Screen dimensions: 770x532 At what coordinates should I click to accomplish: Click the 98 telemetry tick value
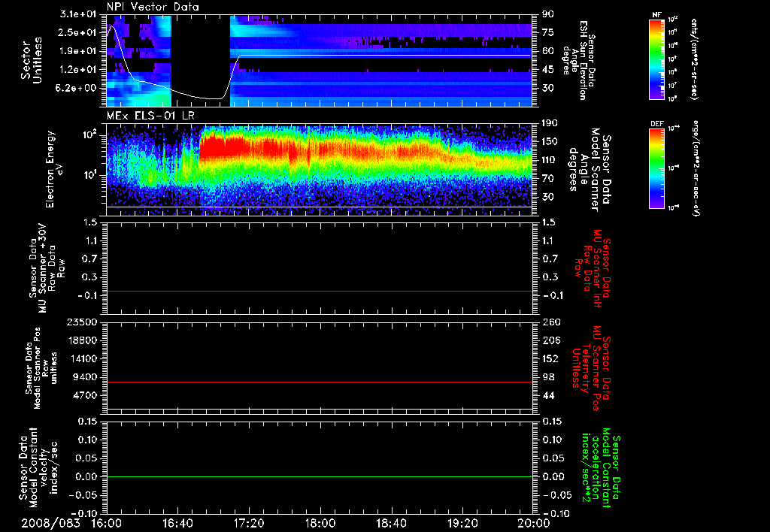pyautogui.click(x=548, y=377)
